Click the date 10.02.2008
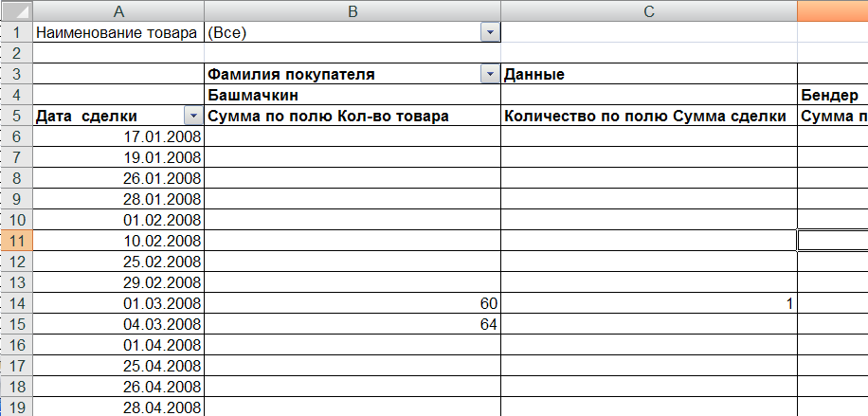This screenshot has height=416, width=868. 119,241
